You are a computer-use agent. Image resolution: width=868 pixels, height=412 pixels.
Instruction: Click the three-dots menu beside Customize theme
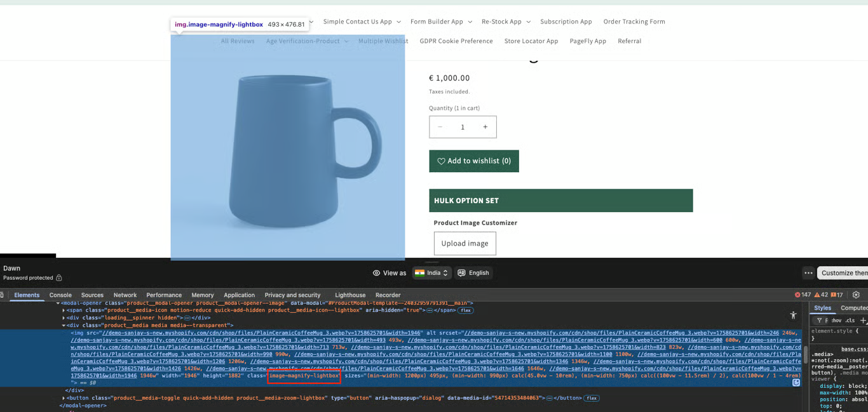[808, 273]
